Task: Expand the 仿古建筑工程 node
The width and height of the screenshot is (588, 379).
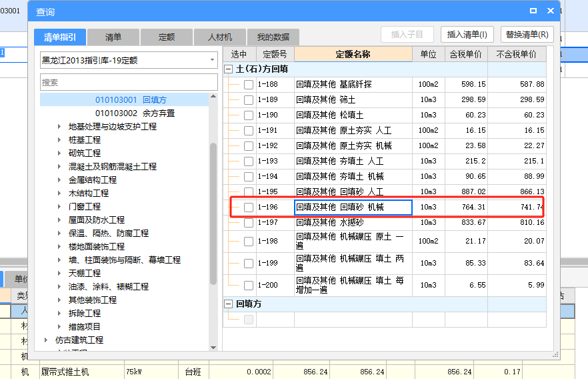Action: (x=46, y=340)
